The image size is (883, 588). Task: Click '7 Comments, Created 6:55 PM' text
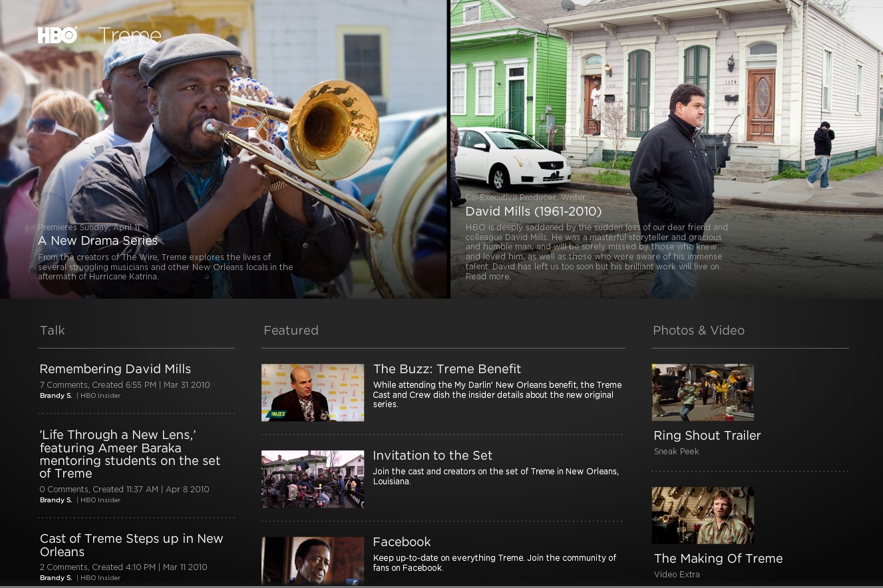pos(124,385)
